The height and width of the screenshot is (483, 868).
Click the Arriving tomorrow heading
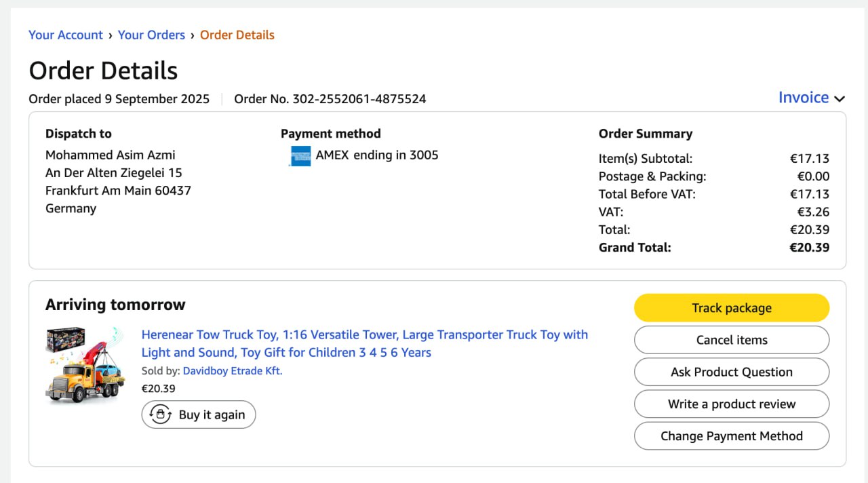pyautogui.click(x=115, y=305)
